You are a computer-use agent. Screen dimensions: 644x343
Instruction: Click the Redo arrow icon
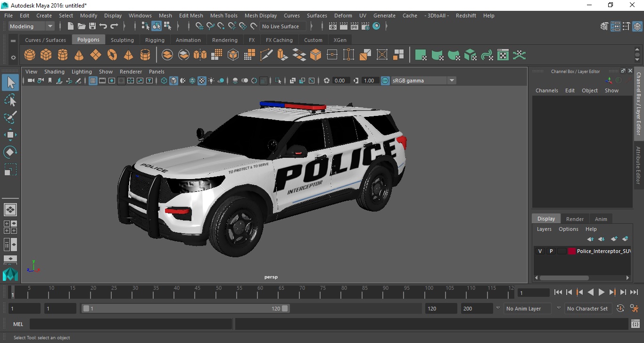[x=114, y=26]
